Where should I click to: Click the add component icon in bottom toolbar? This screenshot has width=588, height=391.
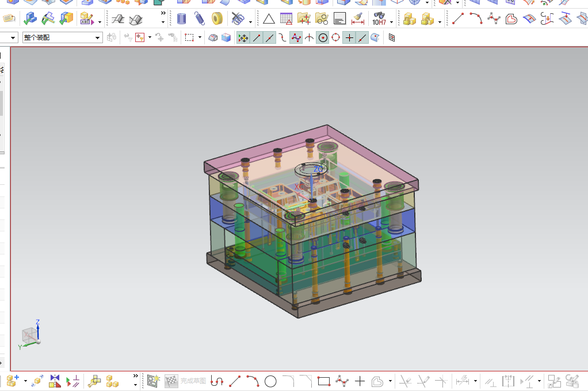(13, 381)
